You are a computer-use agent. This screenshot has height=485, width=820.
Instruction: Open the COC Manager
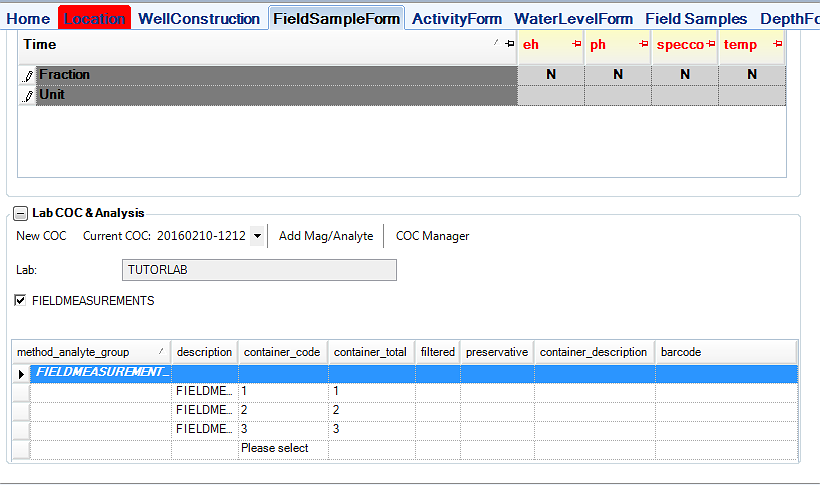pos(432,236)
